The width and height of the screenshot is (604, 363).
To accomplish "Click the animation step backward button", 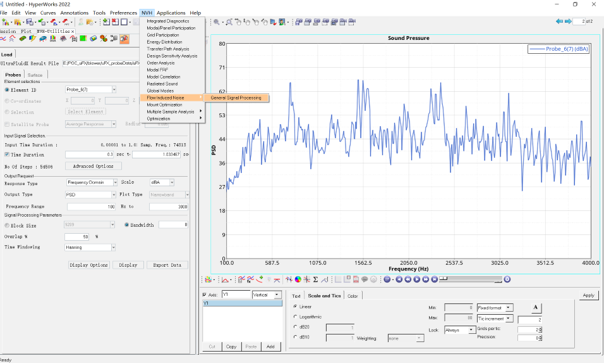I will pyautogui.click(x=408, y=279).
